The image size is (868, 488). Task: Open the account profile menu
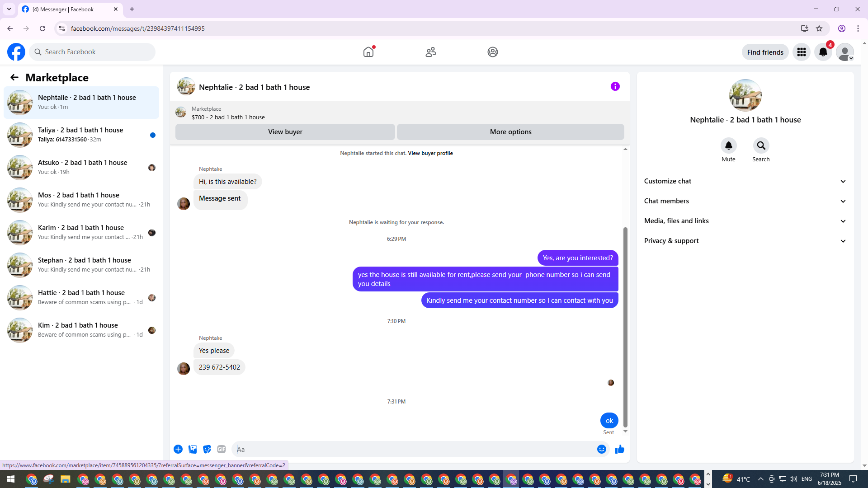click(x=845, y=52)
